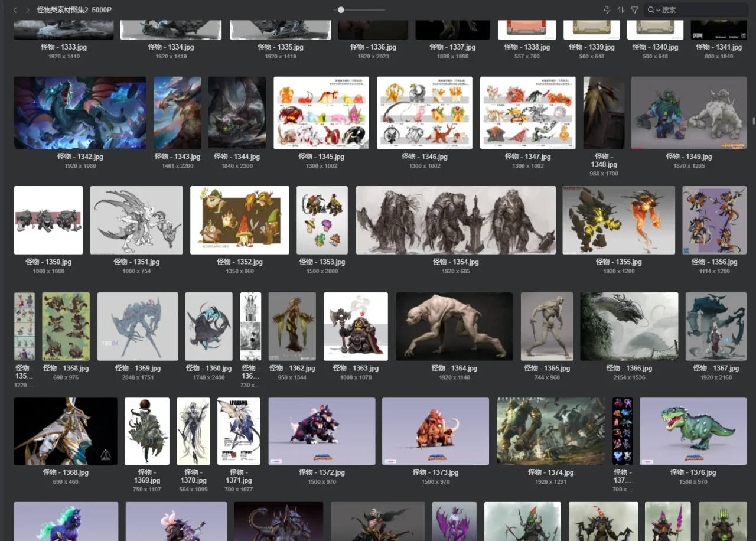Click the file name 怪物 - 1341.jpg
This screenshot has width=756, height=541.
[x=718, y=47]
